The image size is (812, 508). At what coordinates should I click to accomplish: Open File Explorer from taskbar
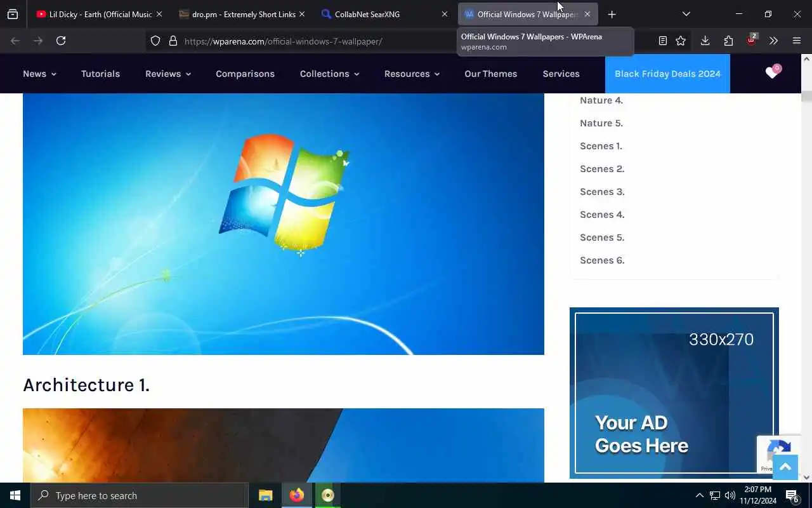point(265,495)
